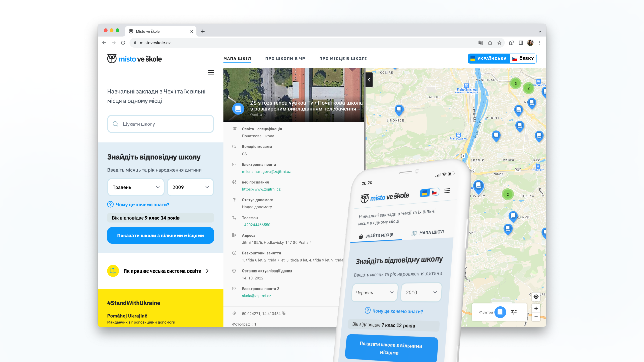Open the translate page icon in address bar
This screenshot has height=362, width=644.
(x=480, y=43)
